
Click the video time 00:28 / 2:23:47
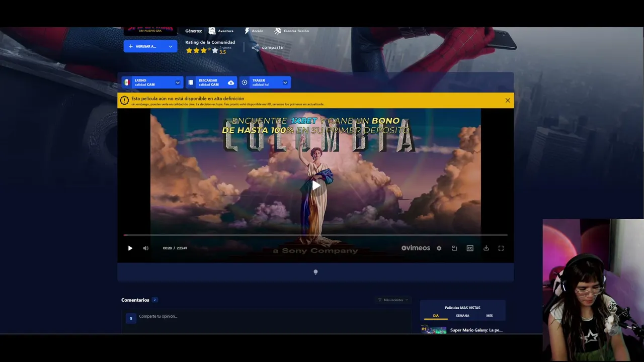(175, 248)
